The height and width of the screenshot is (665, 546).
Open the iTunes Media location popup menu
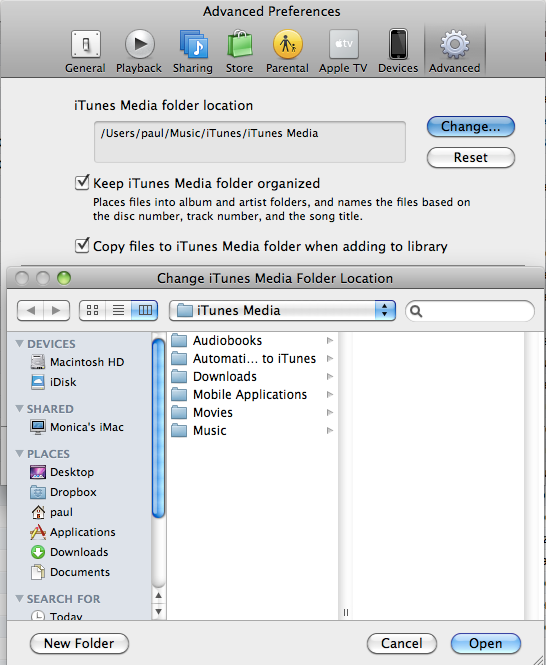click(x=282, y=310)
